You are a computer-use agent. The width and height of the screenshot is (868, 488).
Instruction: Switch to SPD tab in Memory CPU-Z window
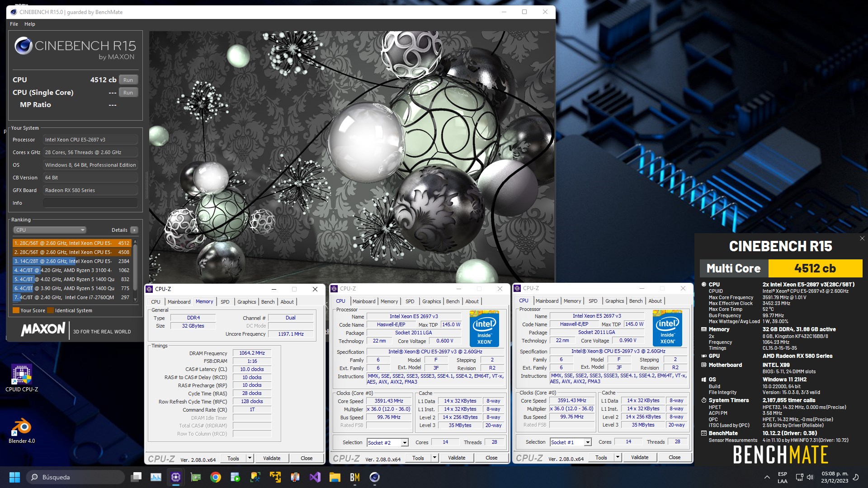[225, 302]
